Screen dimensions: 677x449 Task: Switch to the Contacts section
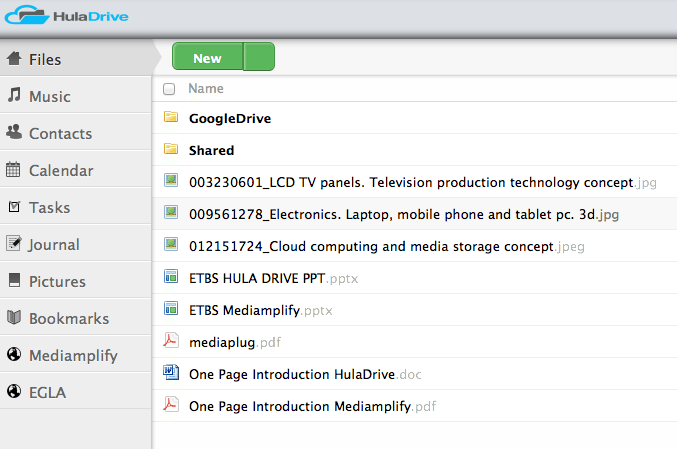click(x=60, y=133)
